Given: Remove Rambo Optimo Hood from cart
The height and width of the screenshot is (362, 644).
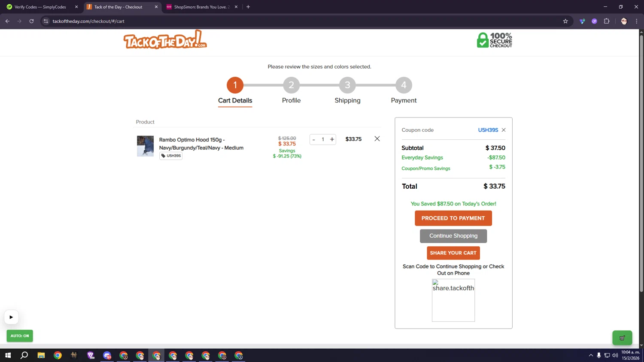Looking at the screenshot, I should tap(377, 139).
